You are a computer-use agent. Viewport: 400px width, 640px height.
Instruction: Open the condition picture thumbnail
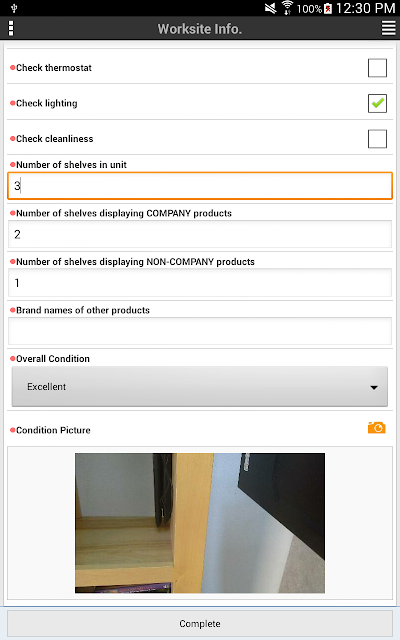tap(200, 523)
